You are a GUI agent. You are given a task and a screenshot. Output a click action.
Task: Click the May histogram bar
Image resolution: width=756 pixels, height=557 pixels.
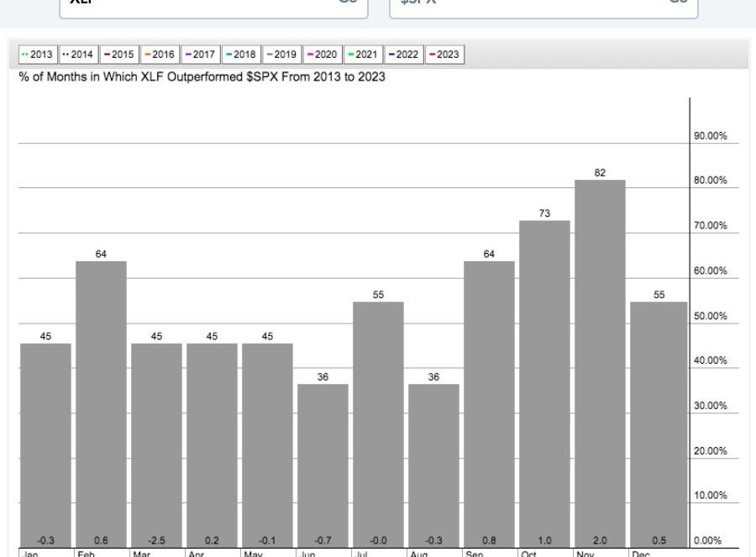tap(268, 445)
